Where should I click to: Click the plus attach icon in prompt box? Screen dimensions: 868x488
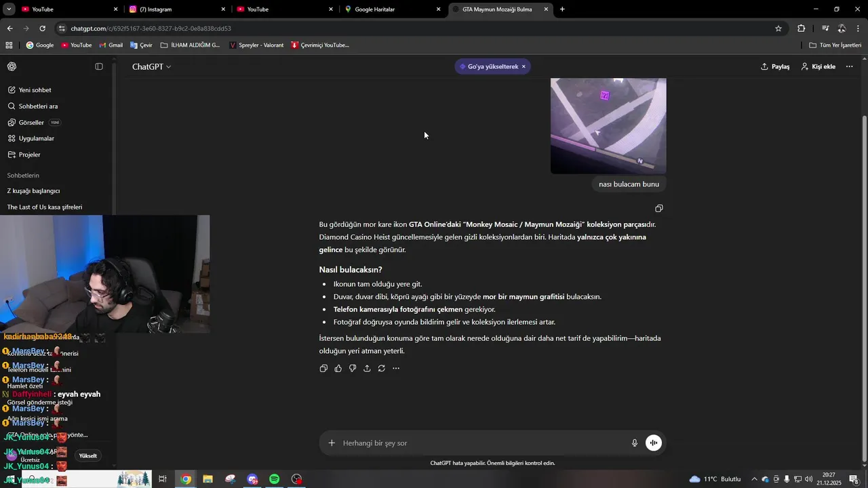point(332,443)
